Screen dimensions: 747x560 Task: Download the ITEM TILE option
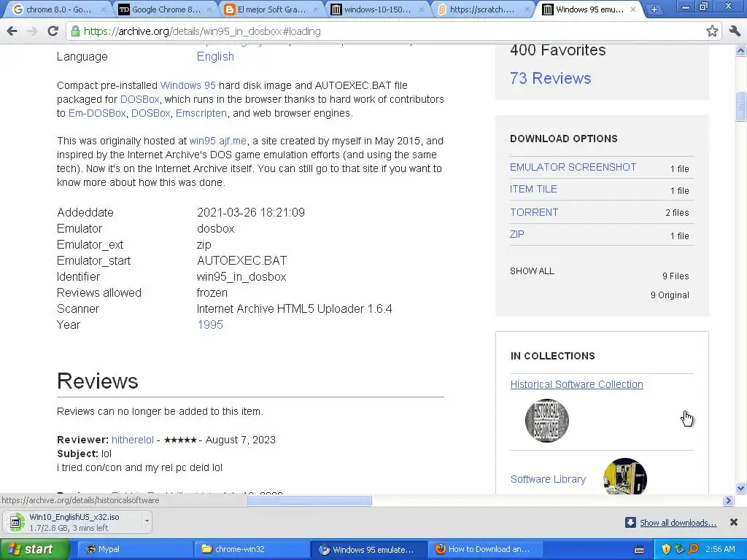coord(533,189)
